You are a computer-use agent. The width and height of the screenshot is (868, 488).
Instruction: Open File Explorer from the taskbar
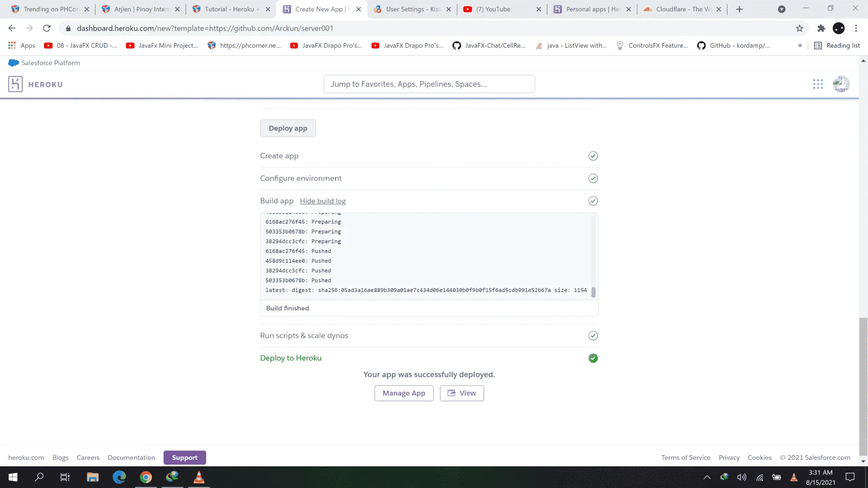click(x=93, y=477)
